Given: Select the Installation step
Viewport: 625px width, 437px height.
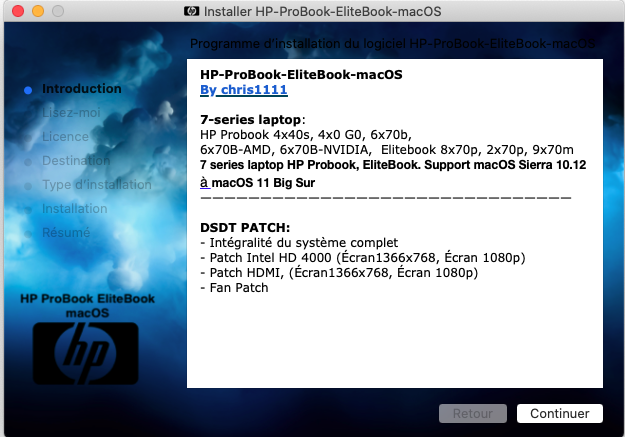Looking at the screenshot, I should (75, 209).
